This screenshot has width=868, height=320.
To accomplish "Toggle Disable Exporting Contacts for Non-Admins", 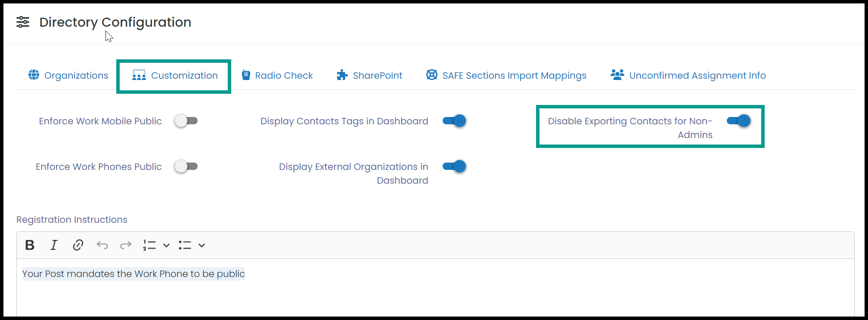I will [x=738, y=121].
